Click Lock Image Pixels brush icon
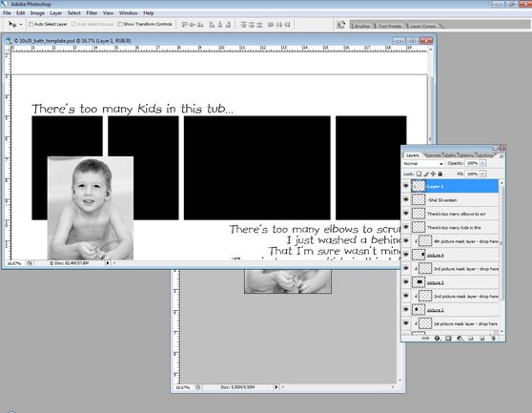This screenshot has width=532, height=413. point(426,174)
